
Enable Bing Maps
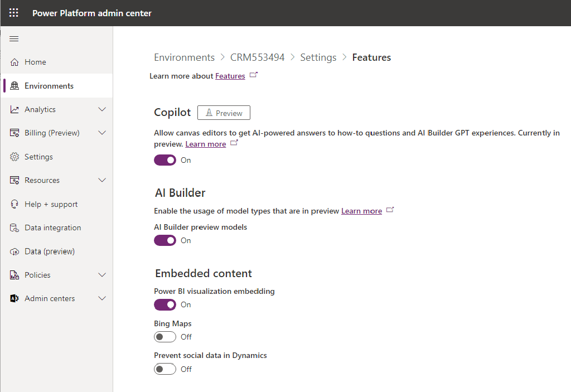(x=164, y=336)
